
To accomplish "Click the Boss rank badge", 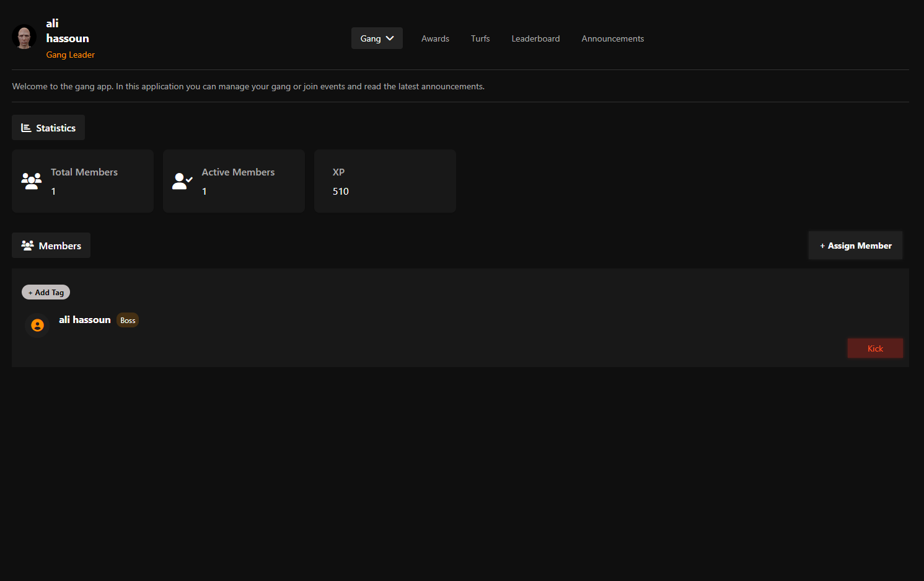I will (x=128, y=321).
